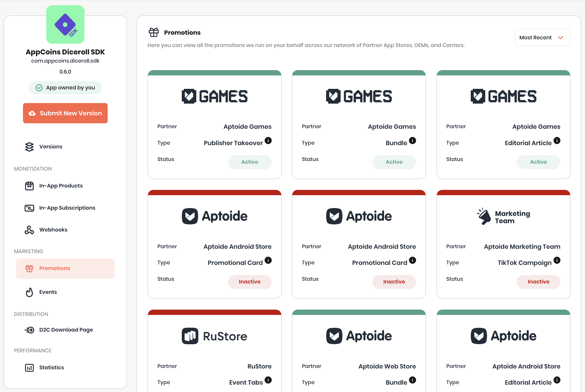Click the TikTok Campaign type text

(525, 263)
